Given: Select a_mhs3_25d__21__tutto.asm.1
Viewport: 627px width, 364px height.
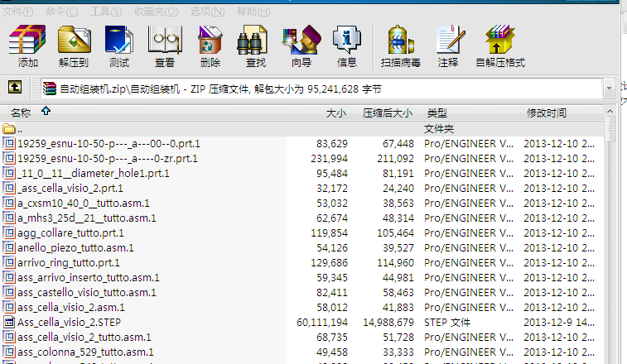Looking at the screenshot, I should click(x=87, y=218).
